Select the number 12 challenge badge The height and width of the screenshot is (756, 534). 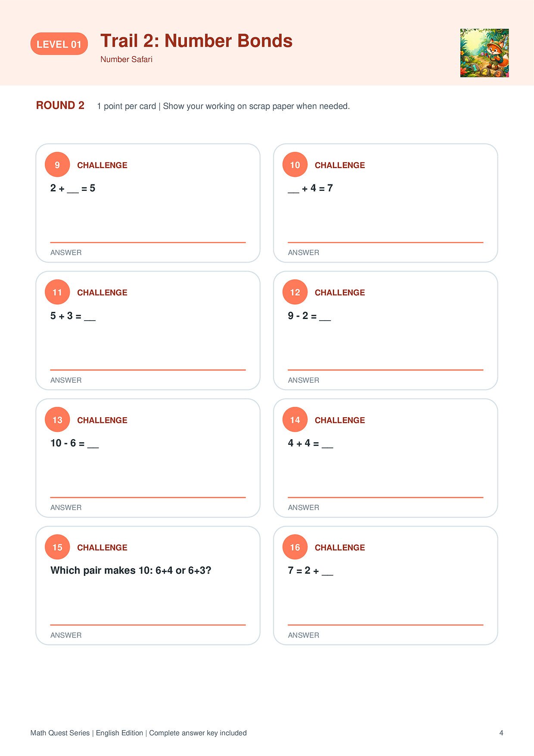(295, 292)
